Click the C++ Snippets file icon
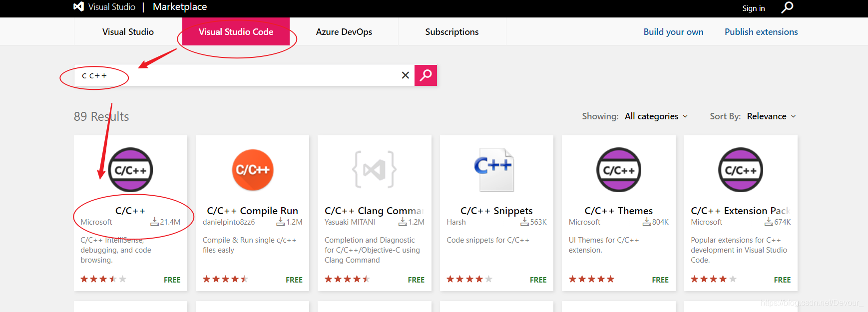 click(x=494, y=170)
